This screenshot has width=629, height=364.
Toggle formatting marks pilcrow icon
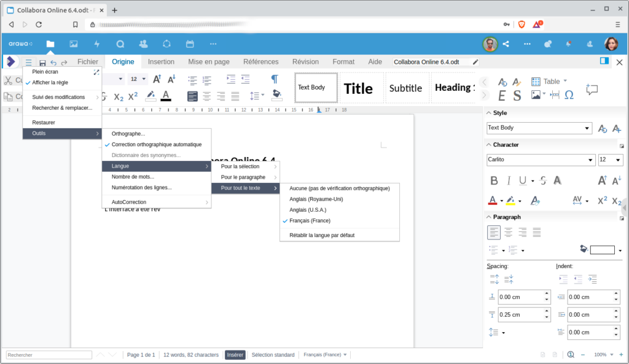click(x=275, y=79)
